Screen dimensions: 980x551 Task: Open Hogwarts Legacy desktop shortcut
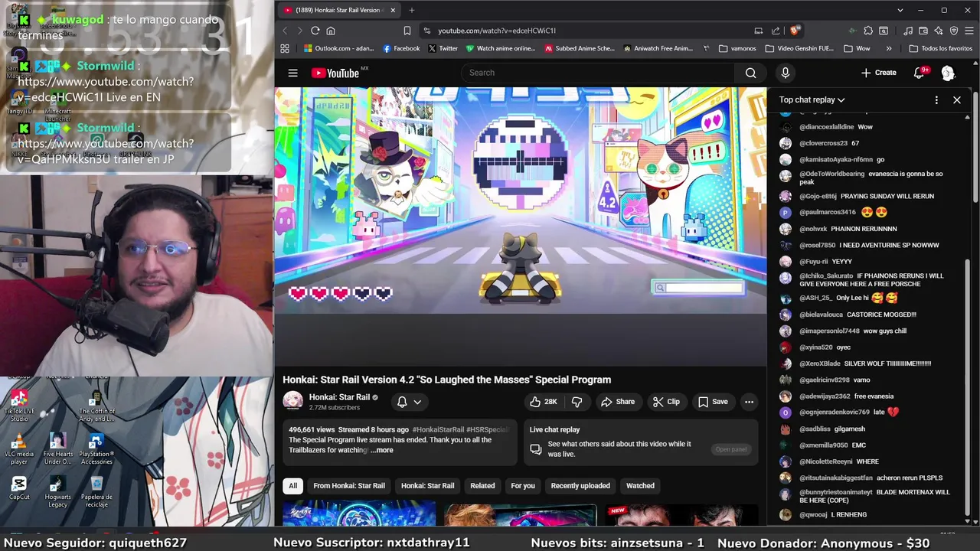pos(57,491)
